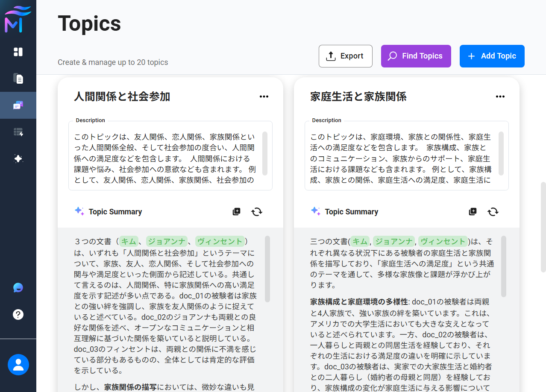Viewport: 546px width, 392px height.
Task: Open the chat support bubble icon
Action: (x=18, y=287)
